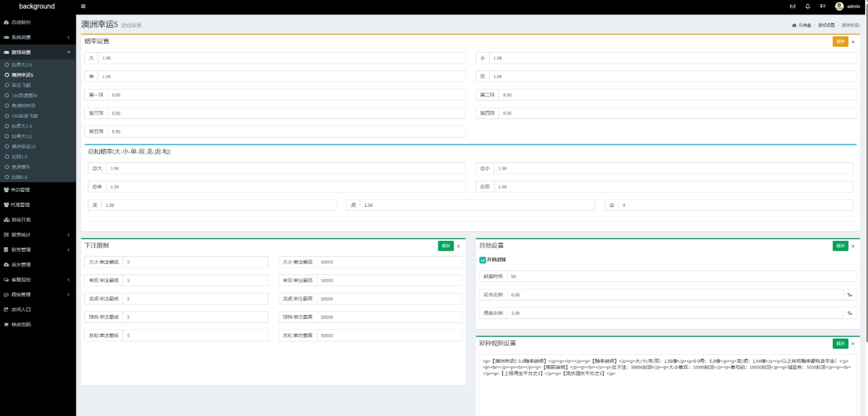868x416 pixels.
Task: Click the 封盘时间 input field
Action: (x=681, y=276)
